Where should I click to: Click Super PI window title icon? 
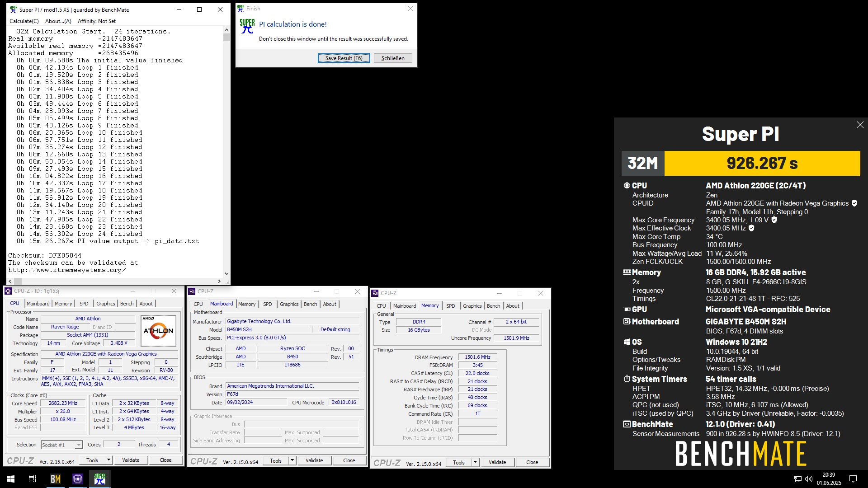point(14,9)
